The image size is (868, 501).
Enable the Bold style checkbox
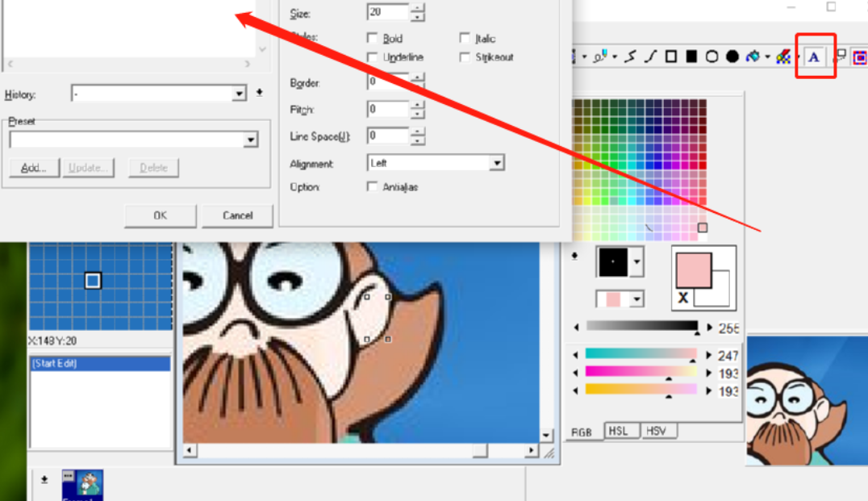pyautogui.click(x=373, y=38)
